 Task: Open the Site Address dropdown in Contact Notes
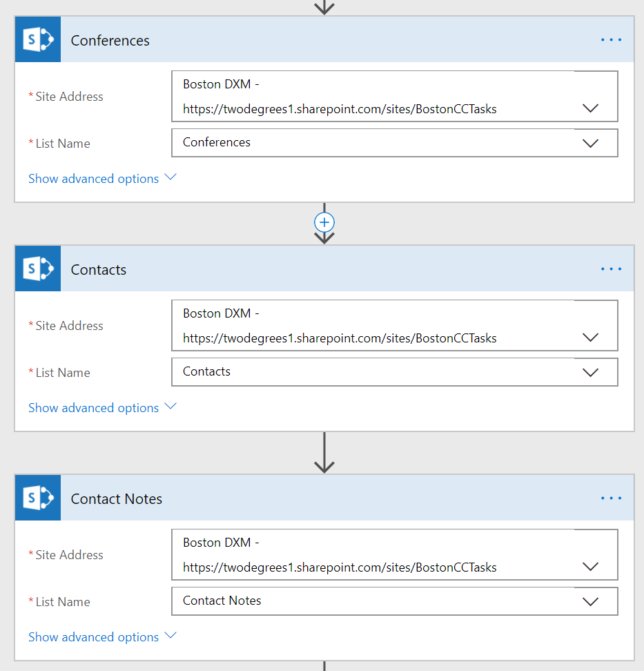point(590,566)
